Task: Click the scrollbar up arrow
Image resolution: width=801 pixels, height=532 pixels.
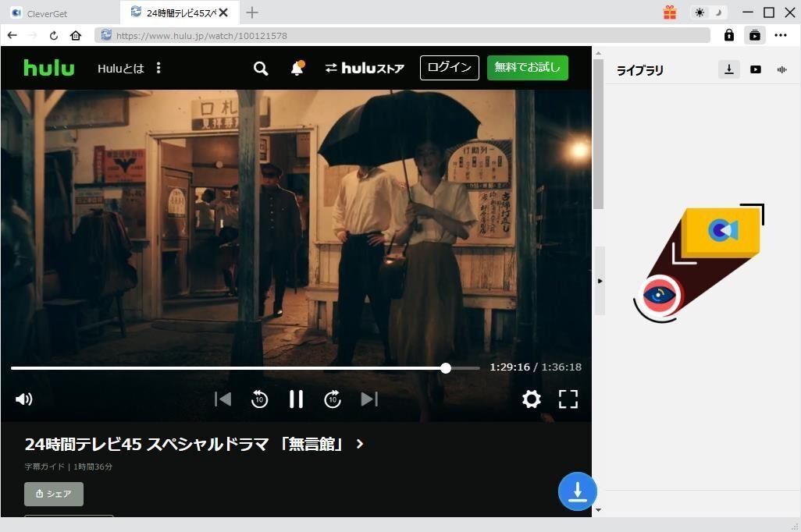Action: (598, 53)
